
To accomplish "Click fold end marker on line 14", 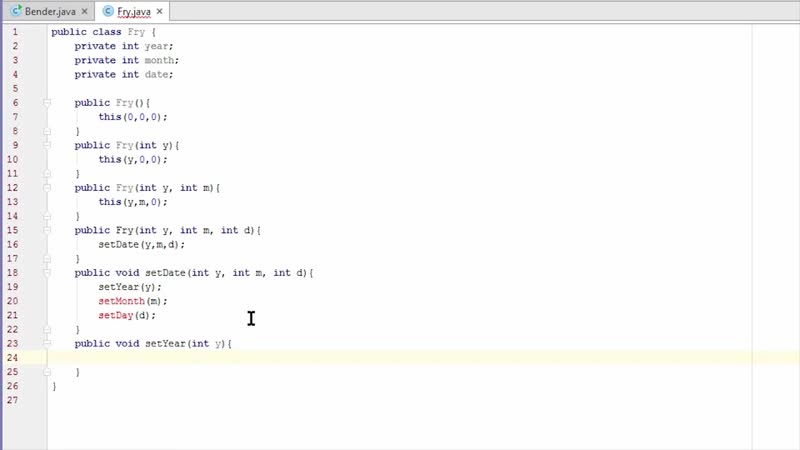I will [47, 216].
